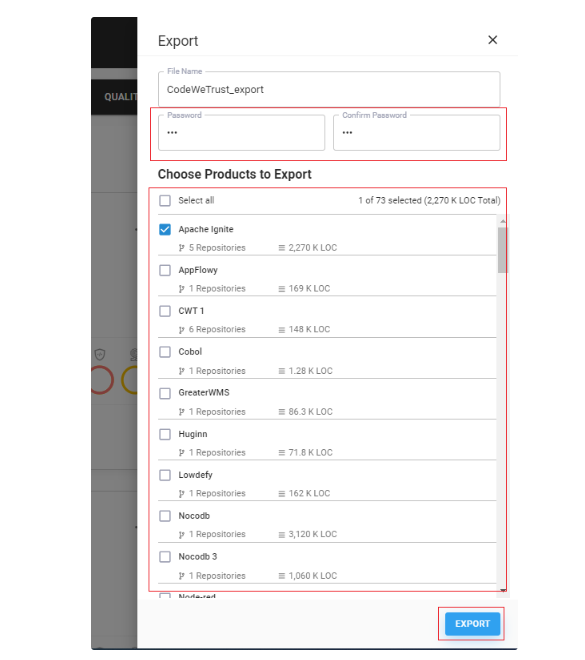Click the '3,120 K LOC' value

click(313, 535)
